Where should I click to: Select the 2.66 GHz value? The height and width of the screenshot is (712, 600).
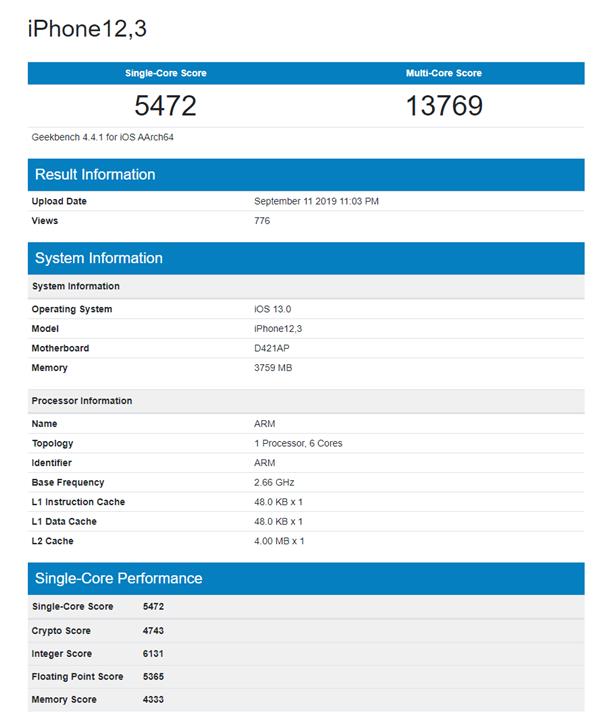point(274,482)
